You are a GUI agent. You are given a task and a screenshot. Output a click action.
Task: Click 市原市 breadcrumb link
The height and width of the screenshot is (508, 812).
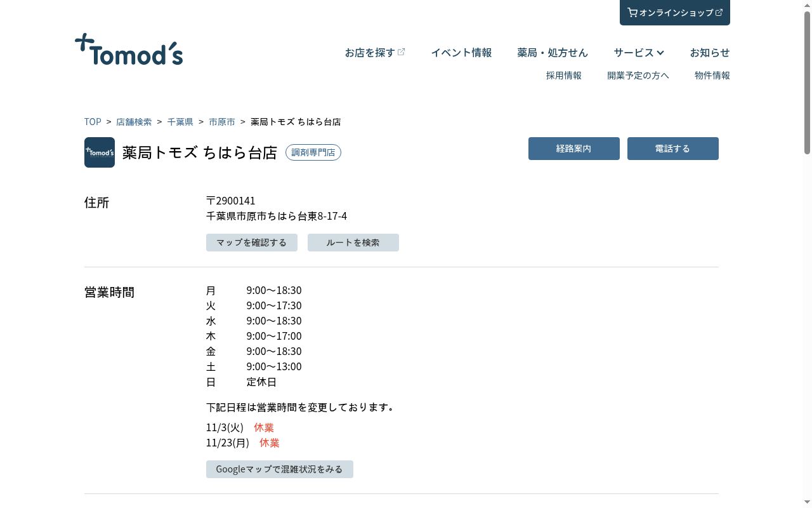click(x=222, y=121)
